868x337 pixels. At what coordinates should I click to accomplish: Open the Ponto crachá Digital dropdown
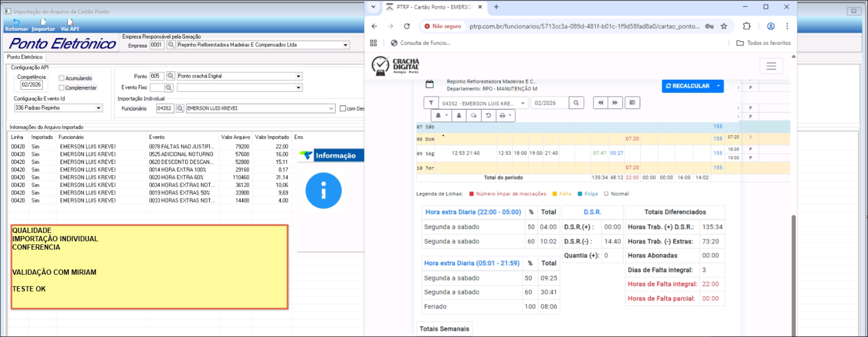(298, 76)
